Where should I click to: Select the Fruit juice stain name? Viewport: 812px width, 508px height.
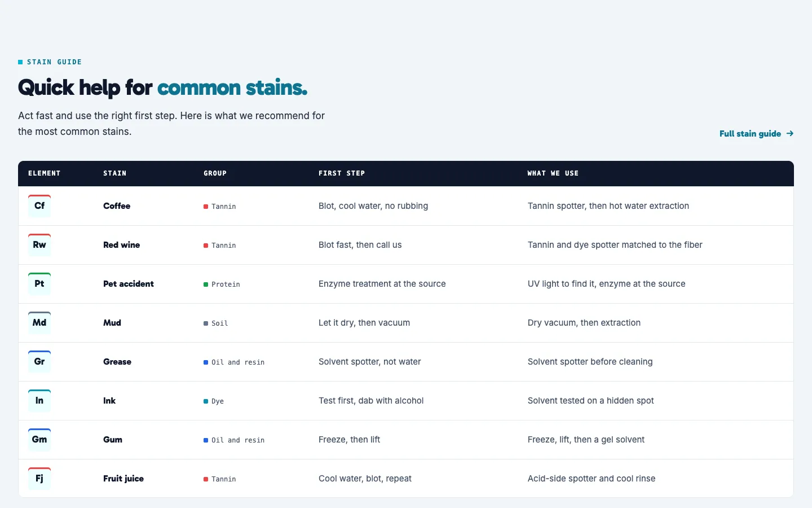(x=123, y=479)
